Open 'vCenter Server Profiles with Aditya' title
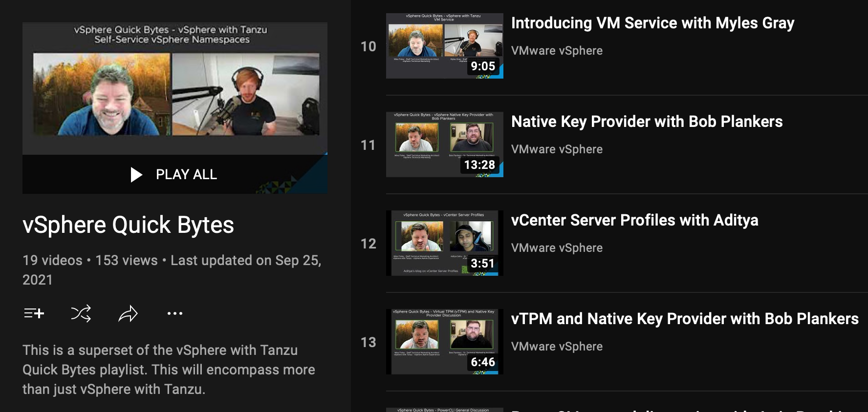This screenshot has height=412, width=868. pos(635,220)
